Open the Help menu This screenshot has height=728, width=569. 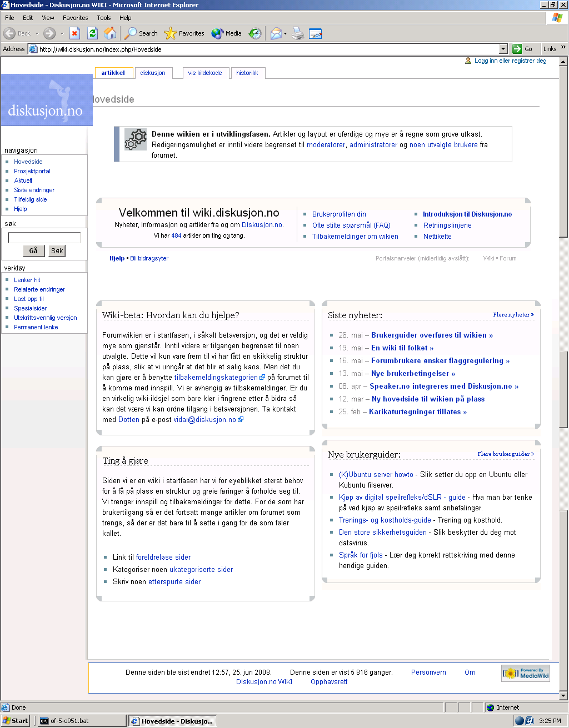(125, 18)
